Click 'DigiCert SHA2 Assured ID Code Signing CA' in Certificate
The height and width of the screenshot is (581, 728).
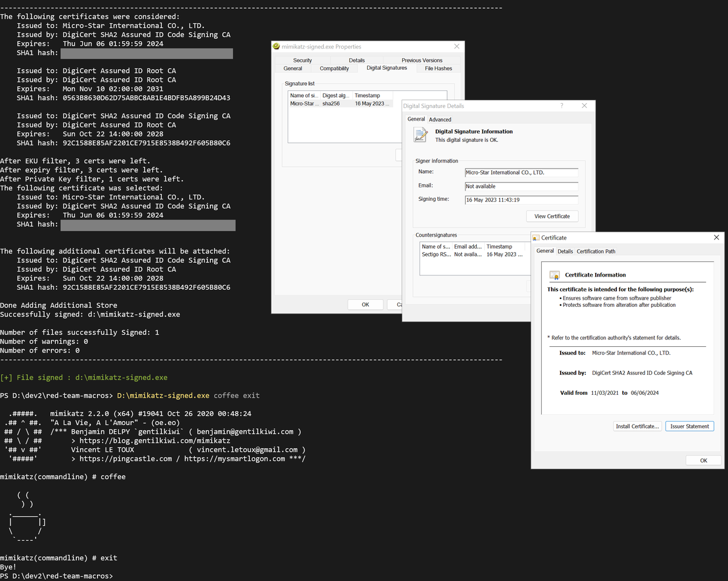coord(642,373)
